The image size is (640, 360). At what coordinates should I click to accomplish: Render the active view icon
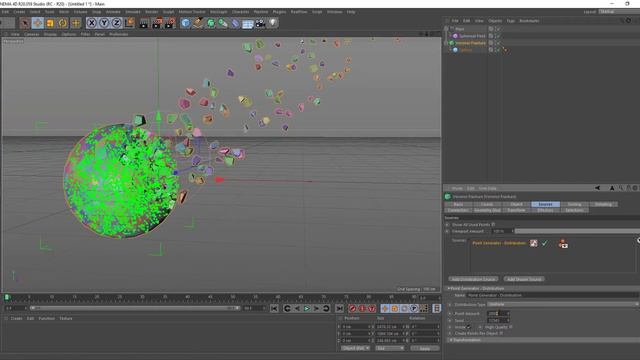click(144, 23)
